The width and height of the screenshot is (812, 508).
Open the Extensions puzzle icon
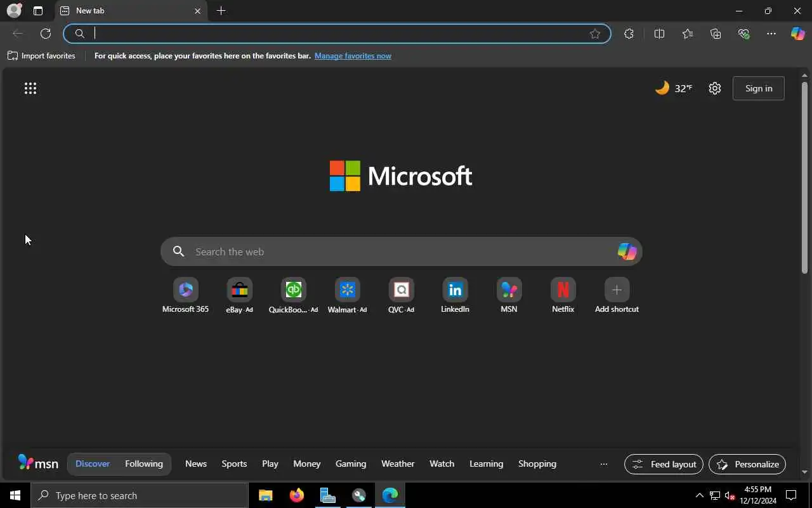click(629, 34)
